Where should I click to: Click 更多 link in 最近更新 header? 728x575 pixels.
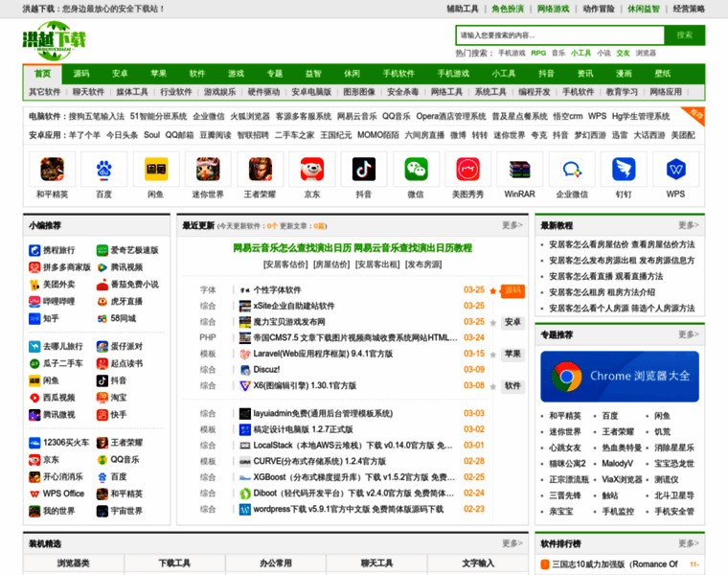point(512,225)
